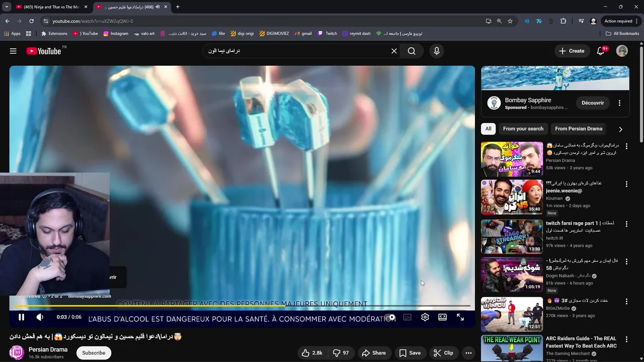Open the Extensions bookmark

(54, 34)
